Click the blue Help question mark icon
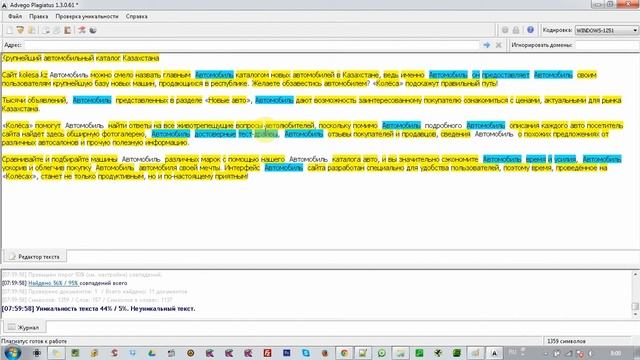Image resolution: width=640 pixels, height=360 pixels. click(530, 30)
